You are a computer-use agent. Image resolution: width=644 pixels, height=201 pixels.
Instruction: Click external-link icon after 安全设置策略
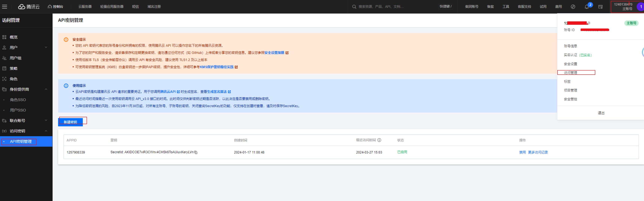pos(287,53)
